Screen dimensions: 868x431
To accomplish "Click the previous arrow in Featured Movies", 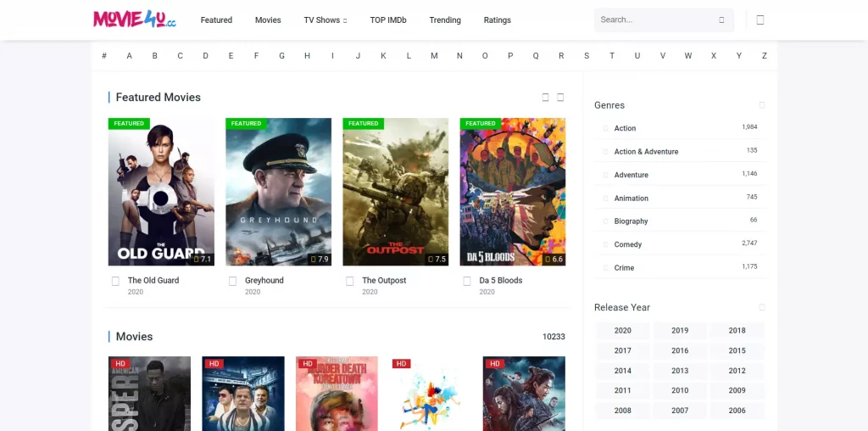I will (x=545, y=98).
